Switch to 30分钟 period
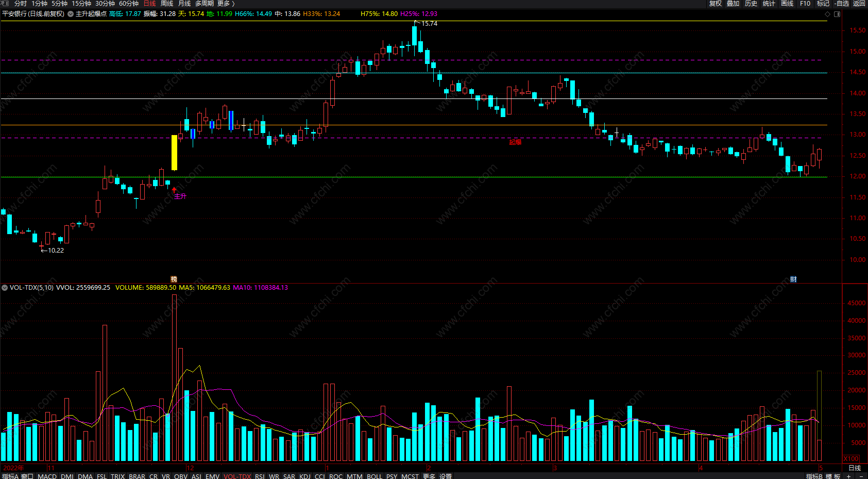The width and height of the screenshot is (868, 479). (x=105, y=4)
